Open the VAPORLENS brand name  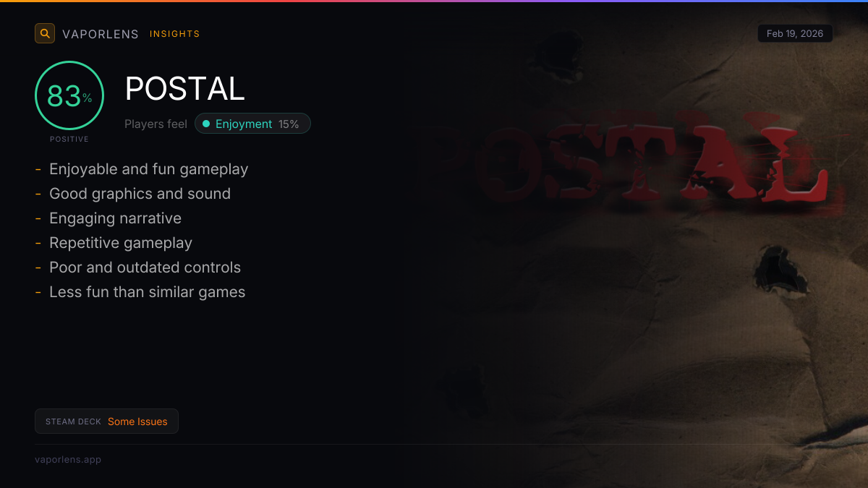tap(101, 34)
